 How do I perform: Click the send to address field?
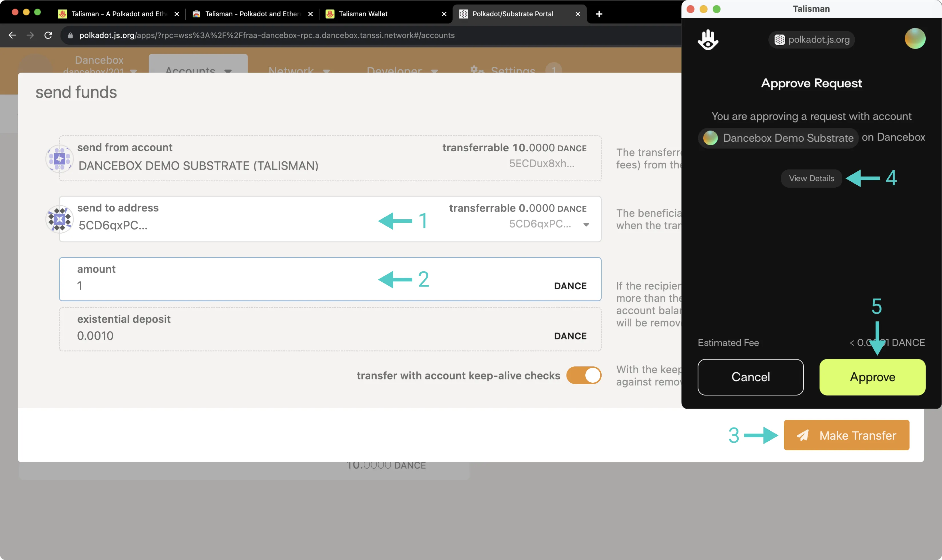click(x=330, y=219)
